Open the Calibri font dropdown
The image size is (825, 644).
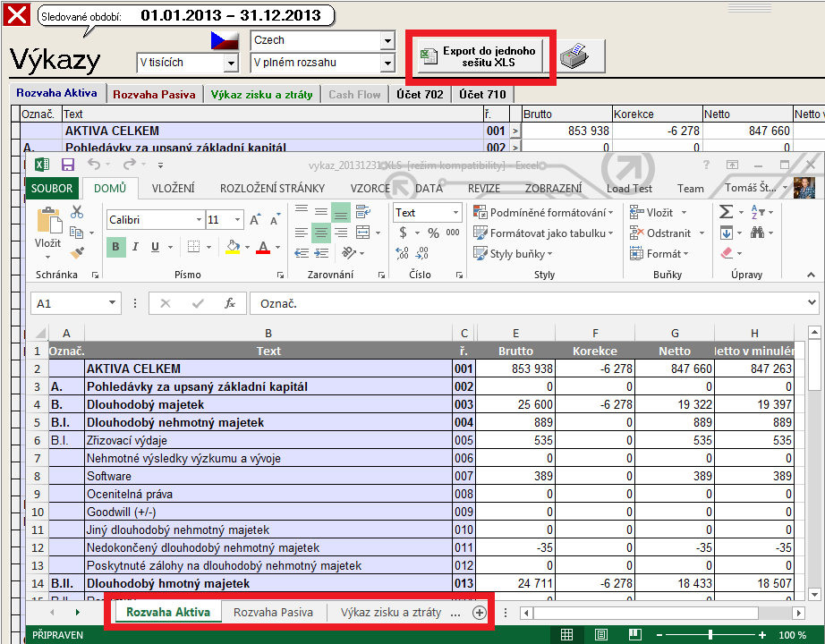[199, 220]
